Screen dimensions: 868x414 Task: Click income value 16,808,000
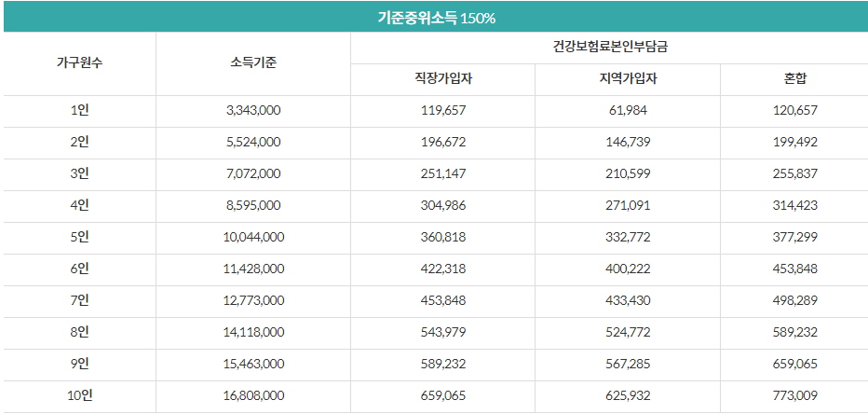point(253,394)
